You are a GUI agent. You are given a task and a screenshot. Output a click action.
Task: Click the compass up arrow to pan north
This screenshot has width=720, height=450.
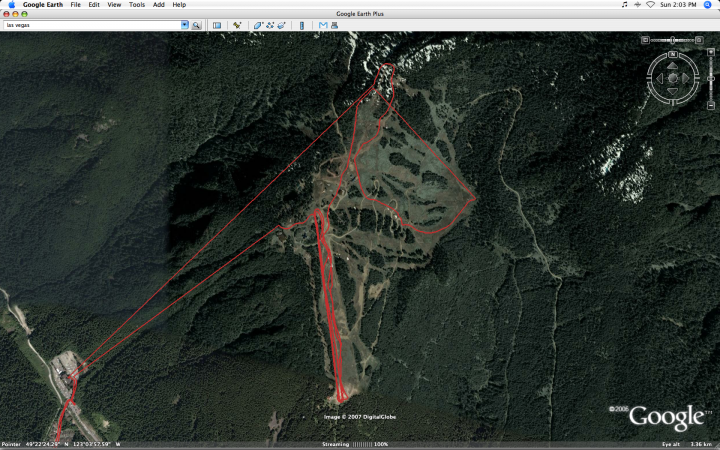673,66
